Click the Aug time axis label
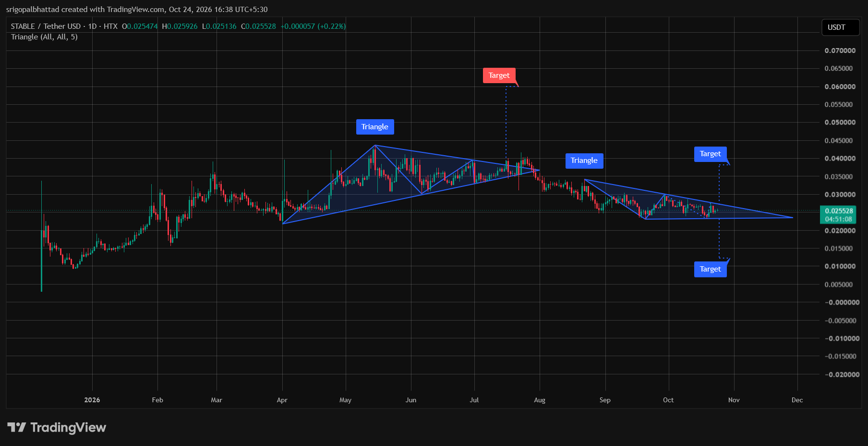This screenshot has height=446, width=868. click(x=540, y=400)
